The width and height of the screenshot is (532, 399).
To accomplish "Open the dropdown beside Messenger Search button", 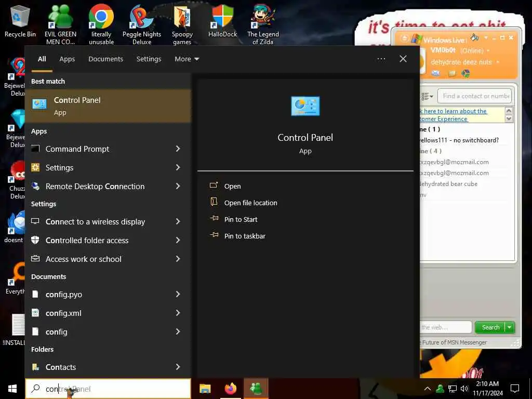I will (510, 327).
